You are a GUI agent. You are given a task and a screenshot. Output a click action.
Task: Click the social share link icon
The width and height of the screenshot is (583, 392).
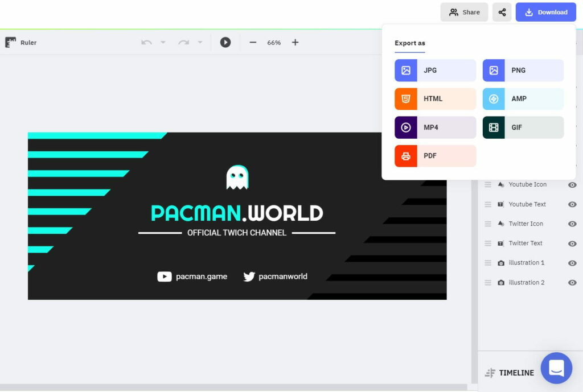tap(502, 12)
